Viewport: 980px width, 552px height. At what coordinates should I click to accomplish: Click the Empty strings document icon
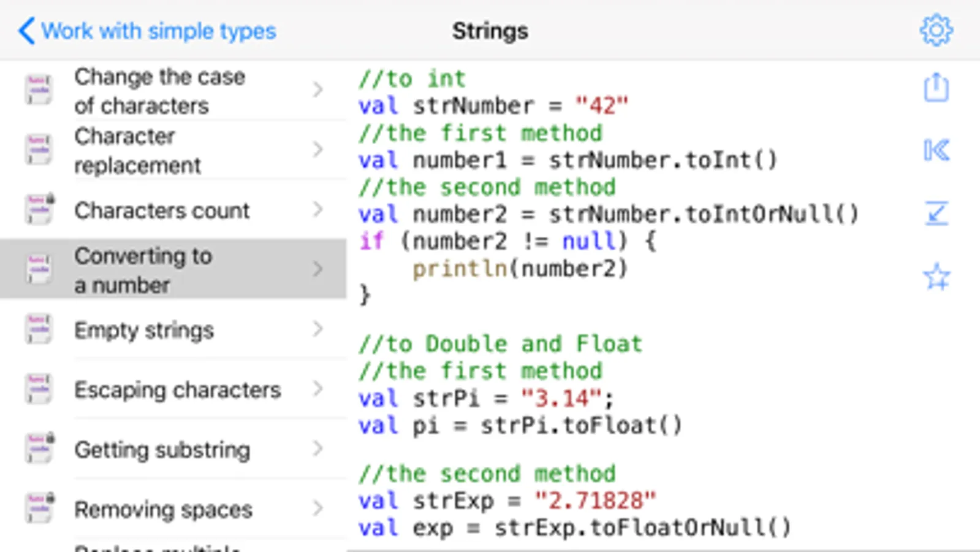point(39,329)
